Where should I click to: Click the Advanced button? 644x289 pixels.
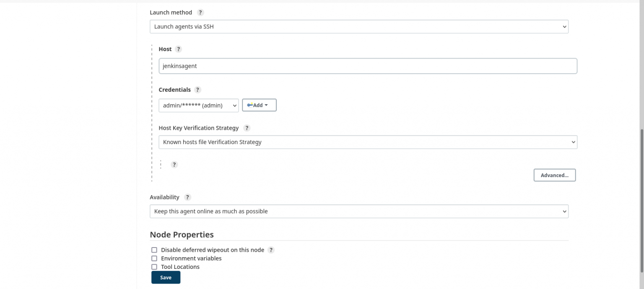554,175
